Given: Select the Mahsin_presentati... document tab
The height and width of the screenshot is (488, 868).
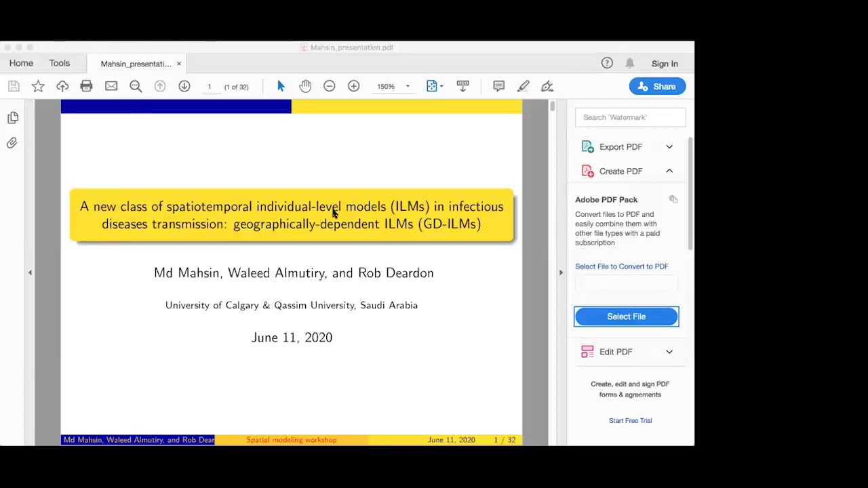Looking at the screenshot, I should pyautogui.click(x=136, y=64).
